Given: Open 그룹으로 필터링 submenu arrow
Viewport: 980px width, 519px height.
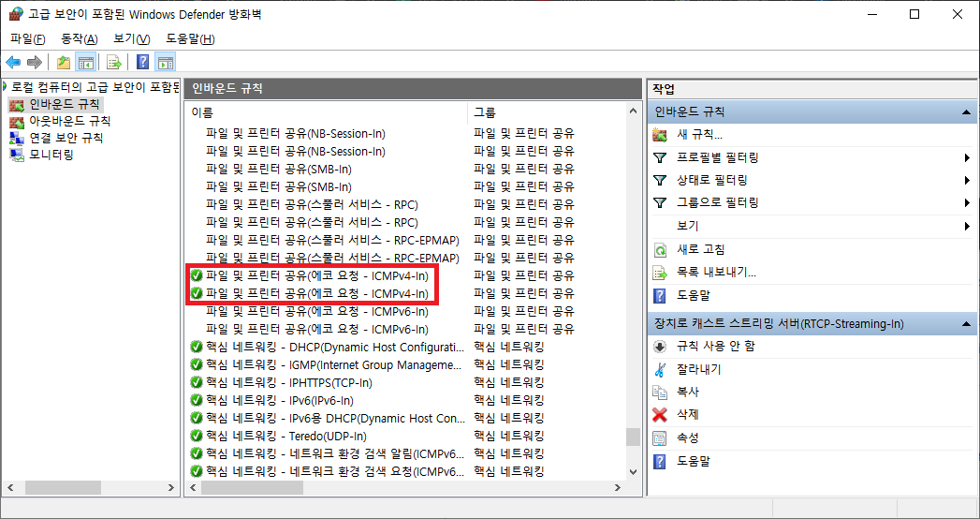Looking at the screenshot, I should tap(967, 202).
